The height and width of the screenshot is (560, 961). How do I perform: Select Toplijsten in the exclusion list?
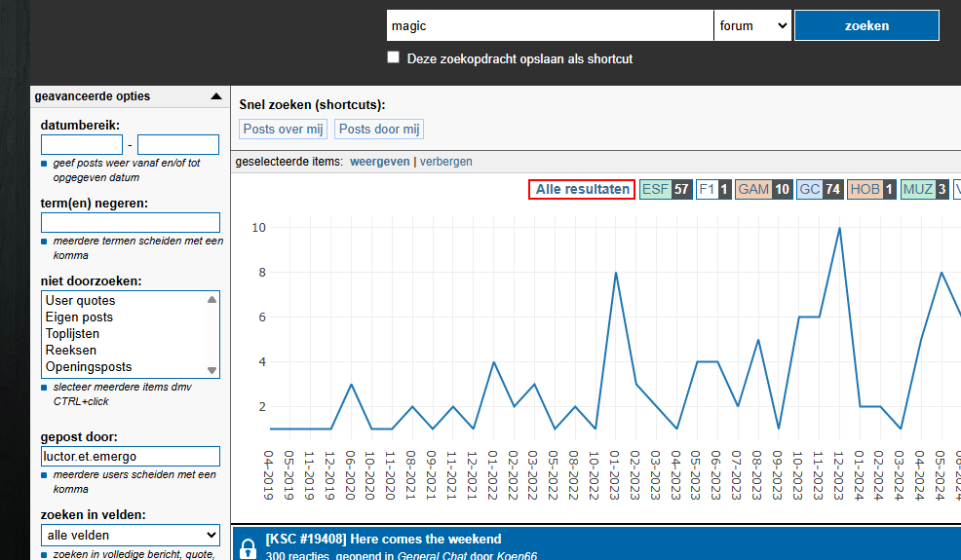72,333
